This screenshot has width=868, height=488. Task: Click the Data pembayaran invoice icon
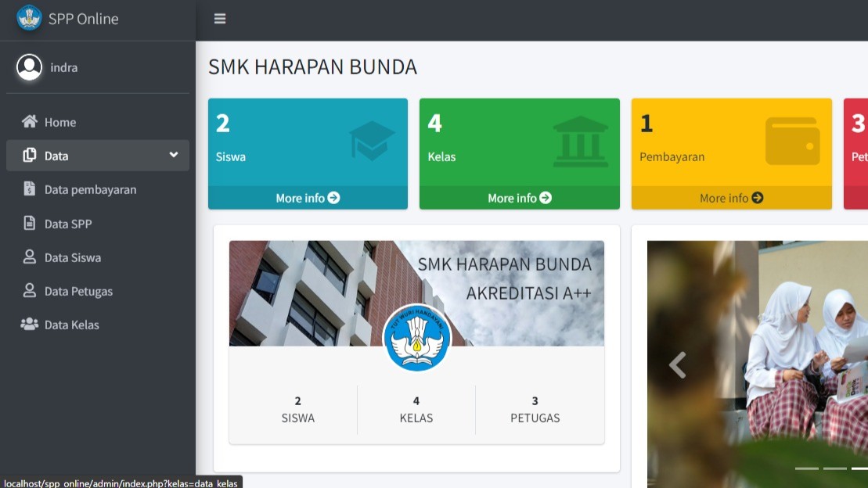pos(29,189)
